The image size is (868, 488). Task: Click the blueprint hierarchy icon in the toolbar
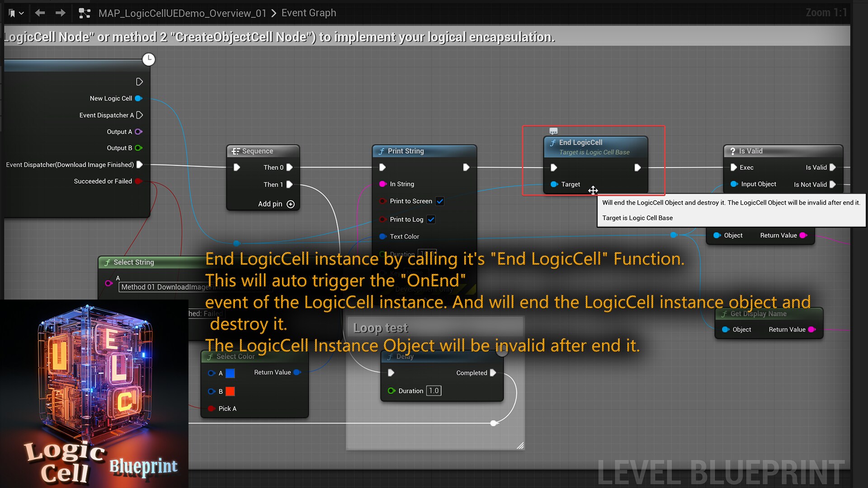(85, 13)
